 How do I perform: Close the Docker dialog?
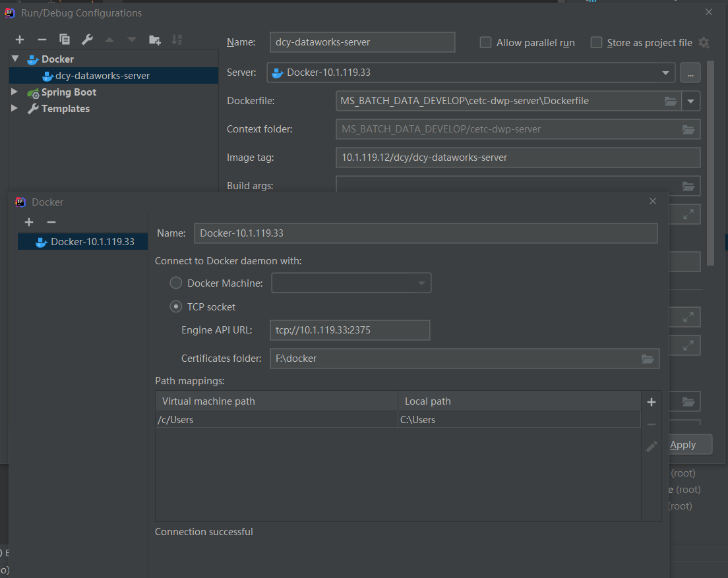click(x=653, y=201)
